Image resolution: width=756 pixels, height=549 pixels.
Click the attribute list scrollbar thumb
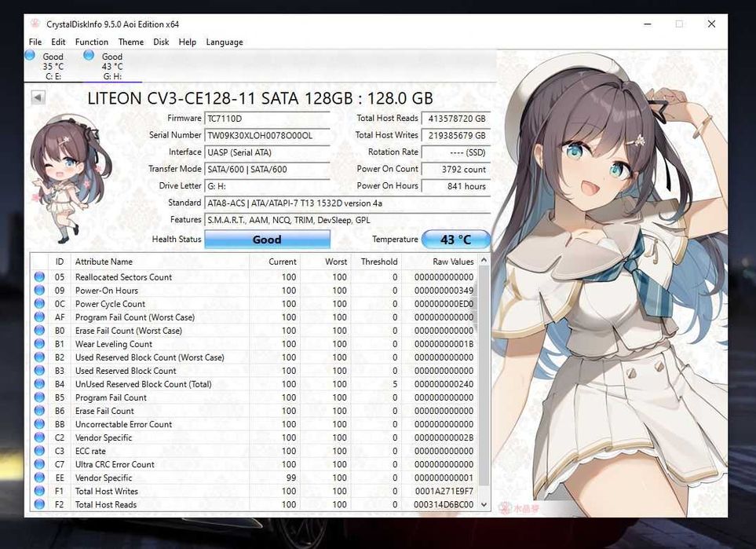point(484,376)
